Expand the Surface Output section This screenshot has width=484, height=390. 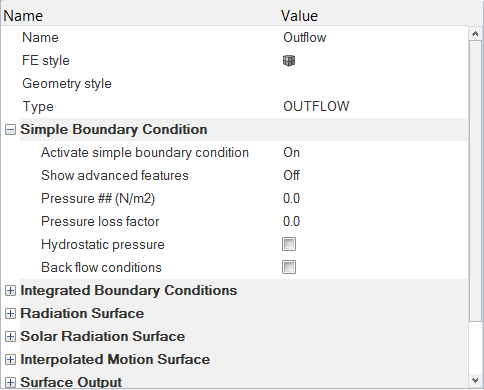[x=10, y=382]
